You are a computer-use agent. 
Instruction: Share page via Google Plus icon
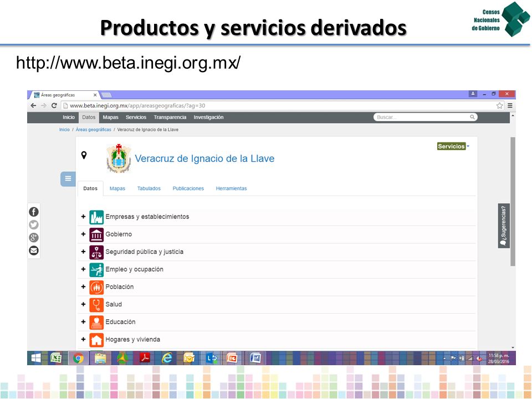point(34,238)
